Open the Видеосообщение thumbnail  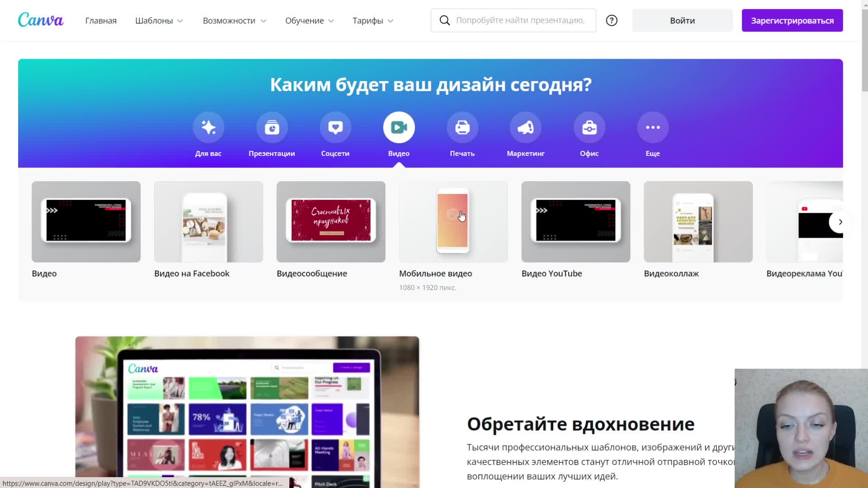click(331, 222)
